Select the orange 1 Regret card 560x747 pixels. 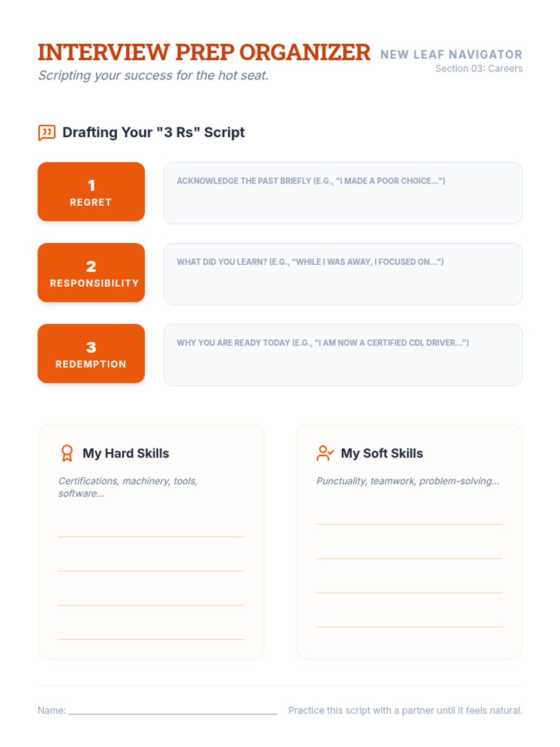91,192
